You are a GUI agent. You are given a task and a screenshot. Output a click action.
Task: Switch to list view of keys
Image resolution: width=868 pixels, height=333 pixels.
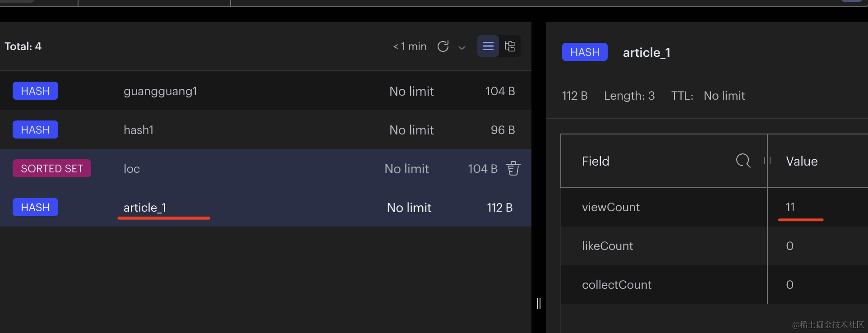(488, 46)
